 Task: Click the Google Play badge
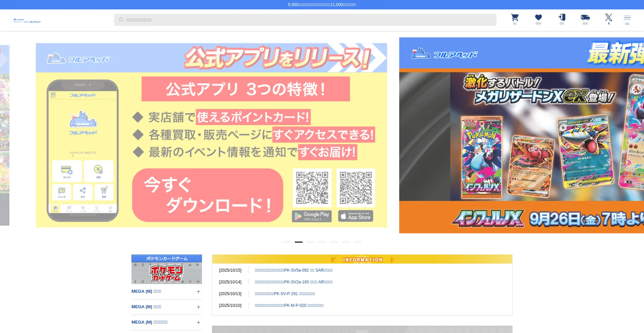(312, 216)
